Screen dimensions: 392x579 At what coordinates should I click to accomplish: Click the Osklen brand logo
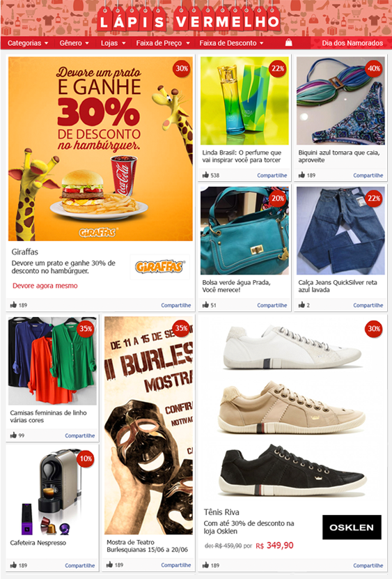point(352,527)
